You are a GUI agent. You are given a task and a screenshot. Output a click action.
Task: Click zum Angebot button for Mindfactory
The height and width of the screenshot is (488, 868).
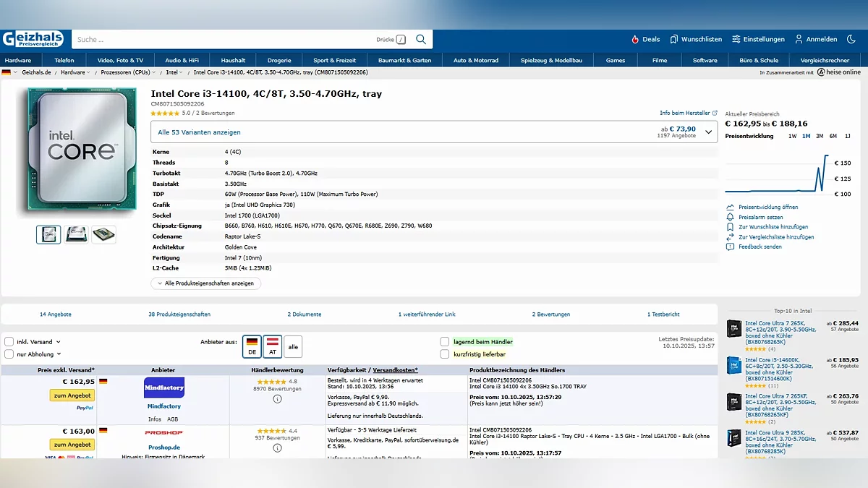(72, 395)
